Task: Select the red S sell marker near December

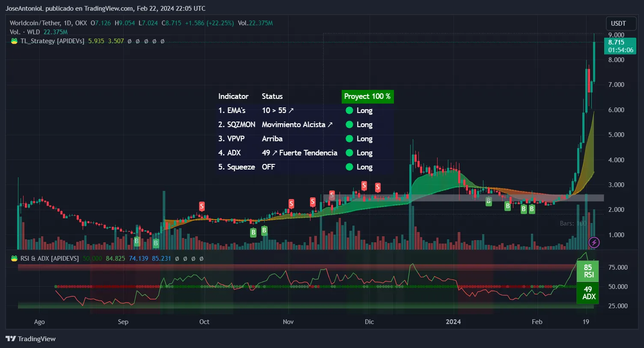Action: tap(364, 185)
